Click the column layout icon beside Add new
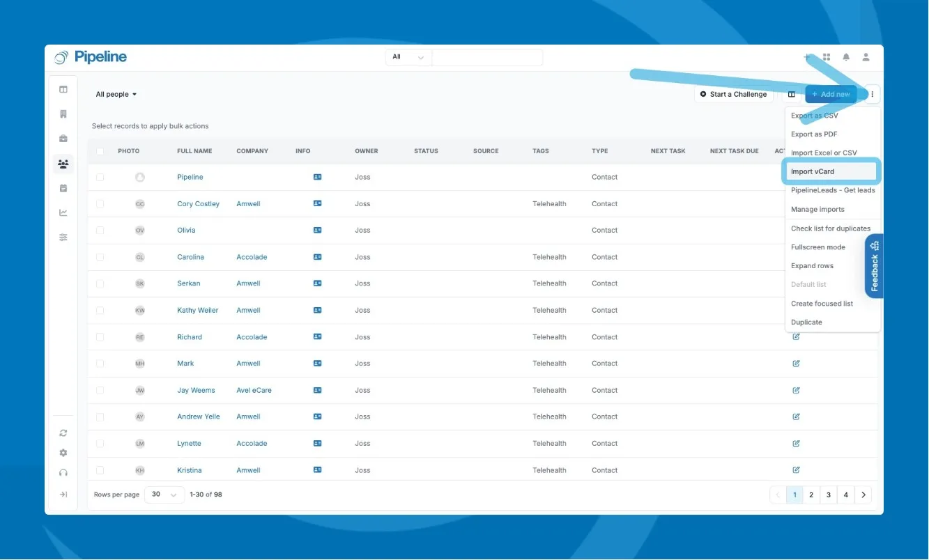This screenshot has height=560, width=929. click(x=792, y=94)
